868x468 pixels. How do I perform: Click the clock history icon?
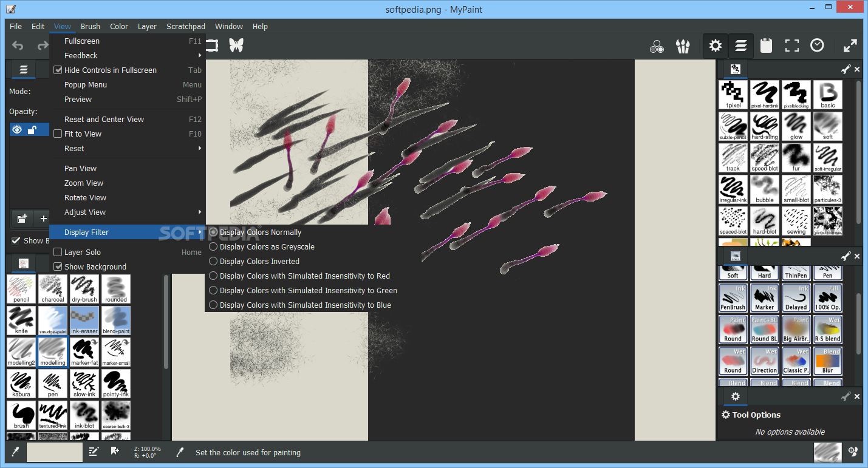tap(818, 46)
